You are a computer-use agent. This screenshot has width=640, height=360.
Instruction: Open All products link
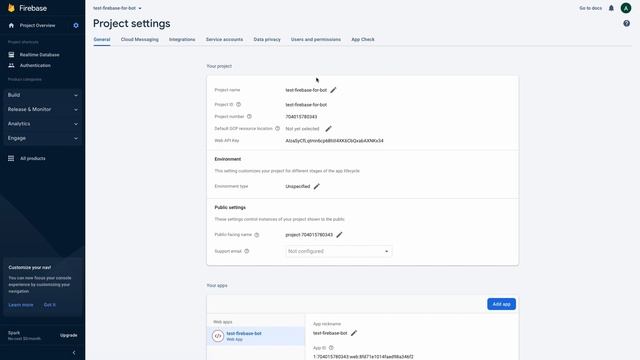coord(33,158)
